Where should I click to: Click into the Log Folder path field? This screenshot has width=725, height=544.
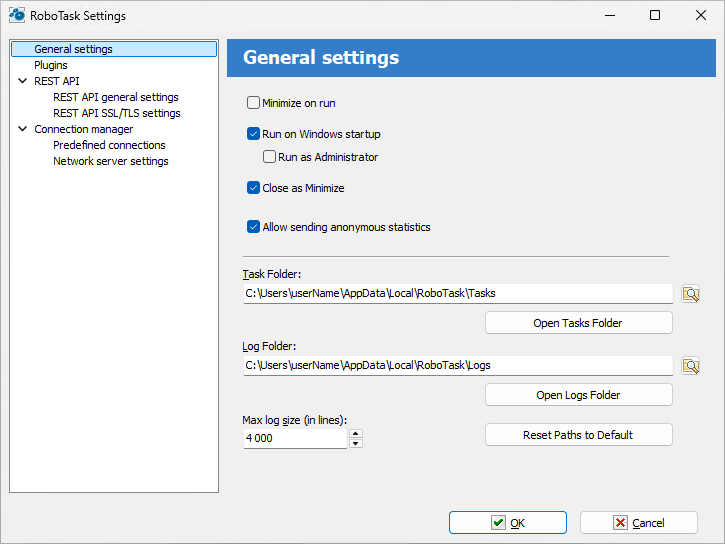tap(458, 366)
